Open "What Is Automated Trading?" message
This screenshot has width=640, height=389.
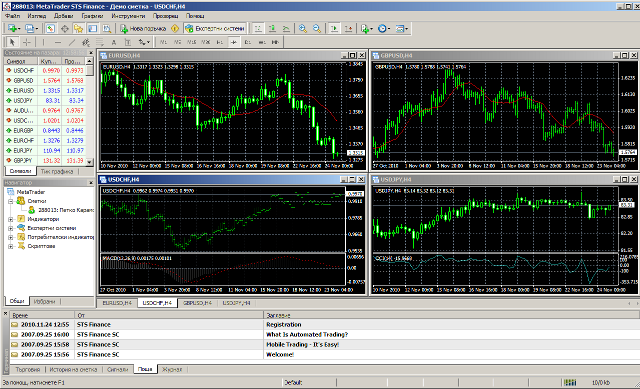(x=324, y=334)
